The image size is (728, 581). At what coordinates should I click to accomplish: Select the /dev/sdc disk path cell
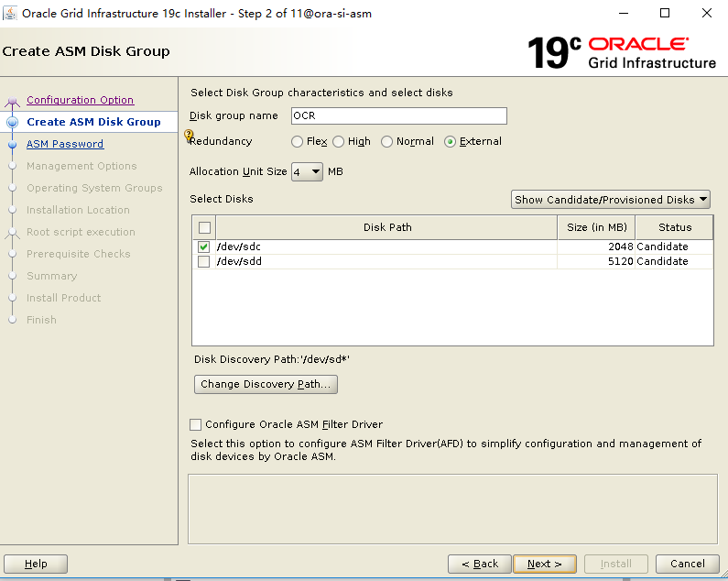point(386,247)
